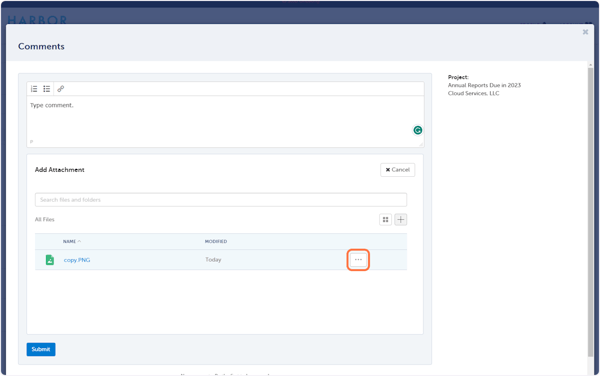Open the three-dot options for copy.PNG
This screenshot has height=376, width=600.
358,260
